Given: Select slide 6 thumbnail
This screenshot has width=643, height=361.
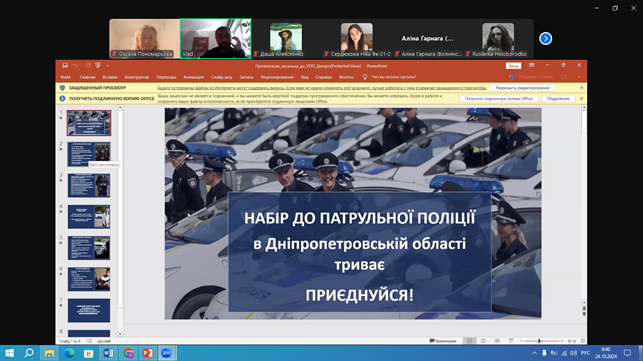Looking at the screenshot, I should [x=89, y=279].
